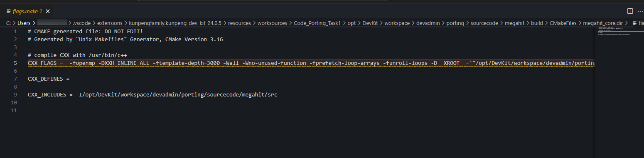Click line number 5 in gutter
Image resolution: width=644 pixels, height=158 pixels.
coord(15,63)
